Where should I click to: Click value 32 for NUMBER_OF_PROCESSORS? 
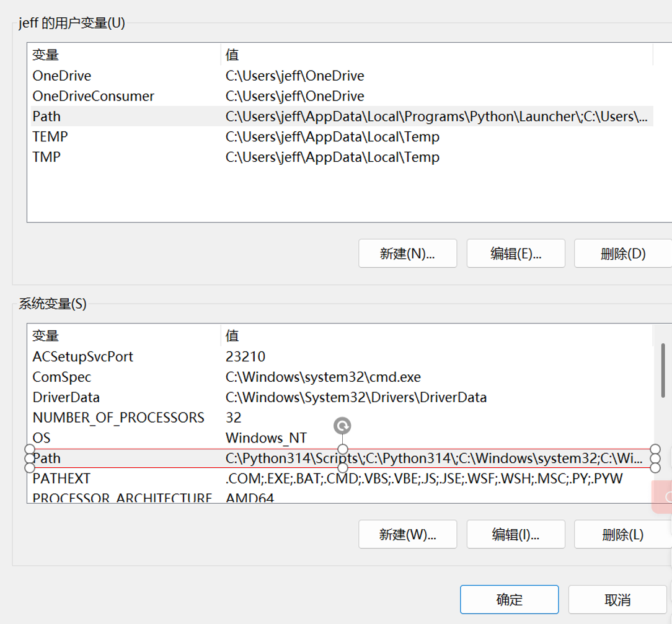click(234, 418)
